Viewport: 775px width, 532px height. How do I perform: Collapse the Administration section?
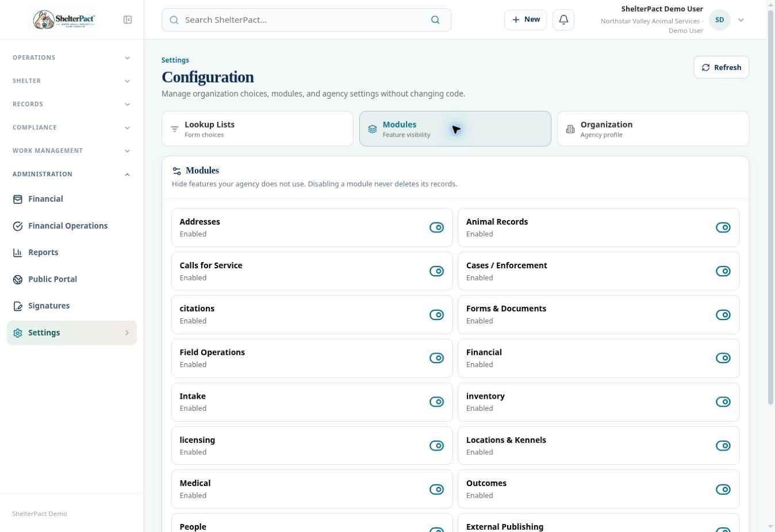click(x=72, y=174)
